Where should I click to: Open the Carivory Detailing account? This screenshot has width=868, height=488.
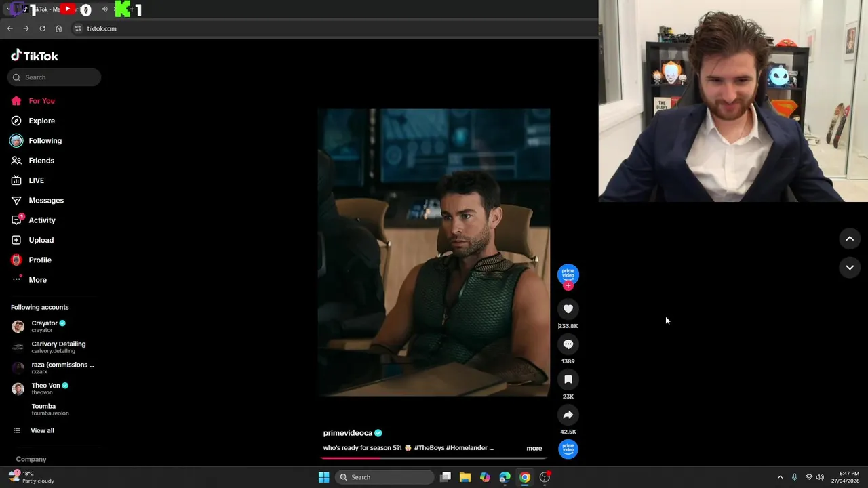(x=52, y=347)
